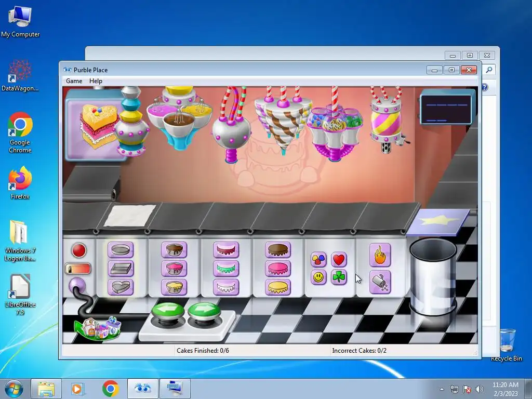This screenshot has height=399, width=532.
Task: Open File Explorer from the taskbar
Action: pos(46,389)
